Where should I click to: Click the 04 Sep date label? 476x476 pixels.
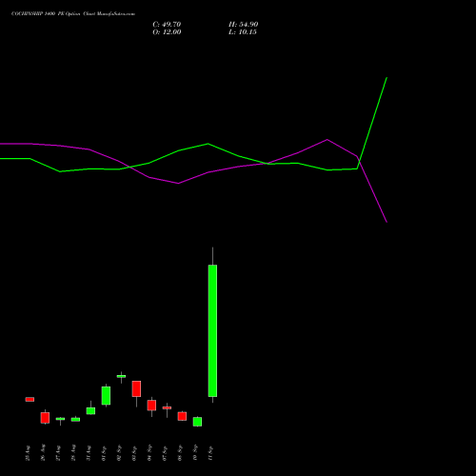[149, 453]
